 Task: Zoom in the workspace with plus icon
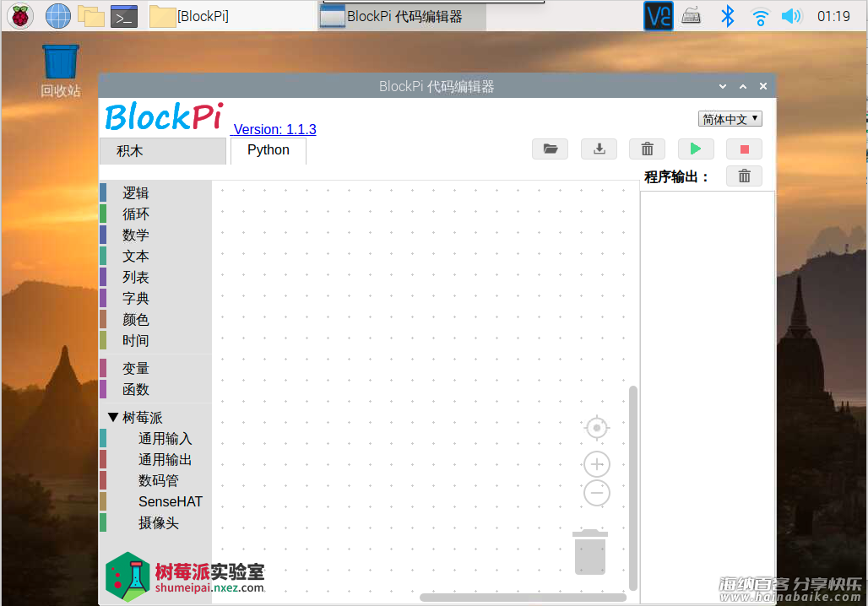(597, 464)
